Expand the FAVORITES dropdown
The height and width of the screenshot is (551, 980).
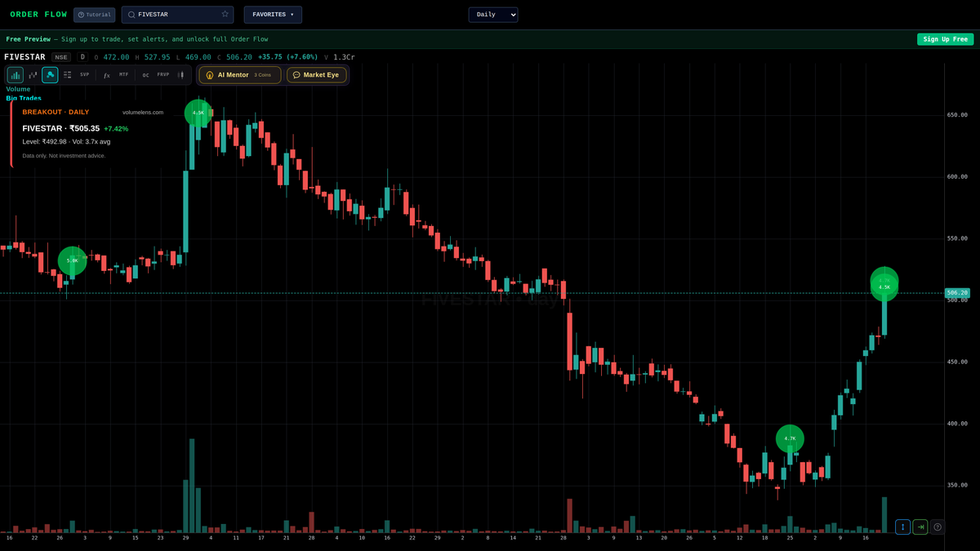point(273,14)
